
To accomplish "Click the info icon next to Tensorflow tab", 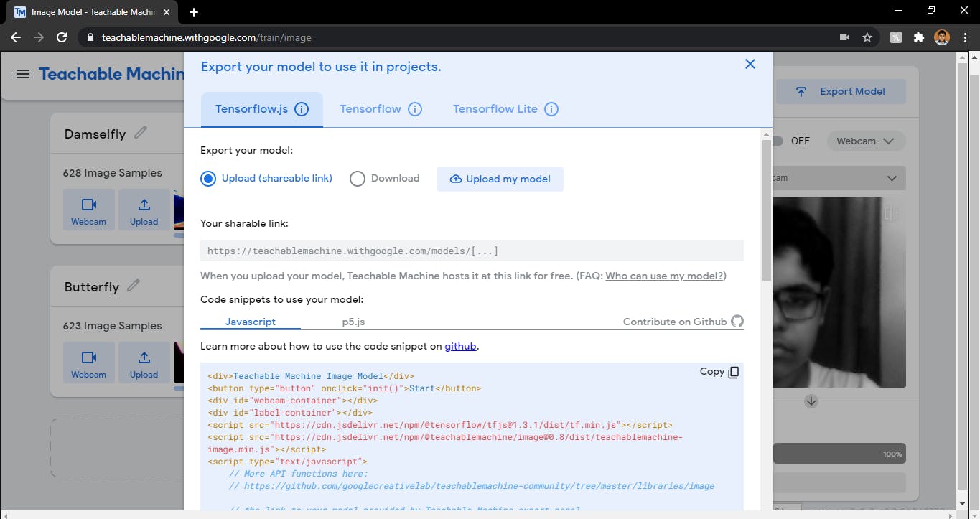I will [415, 109].
